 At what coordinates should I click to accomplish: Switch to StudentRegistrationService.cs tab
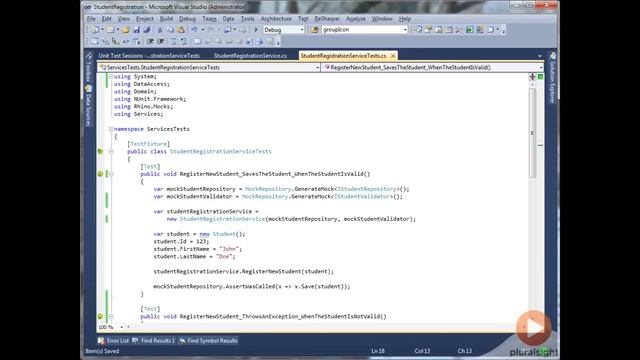[x=250, y=56]
